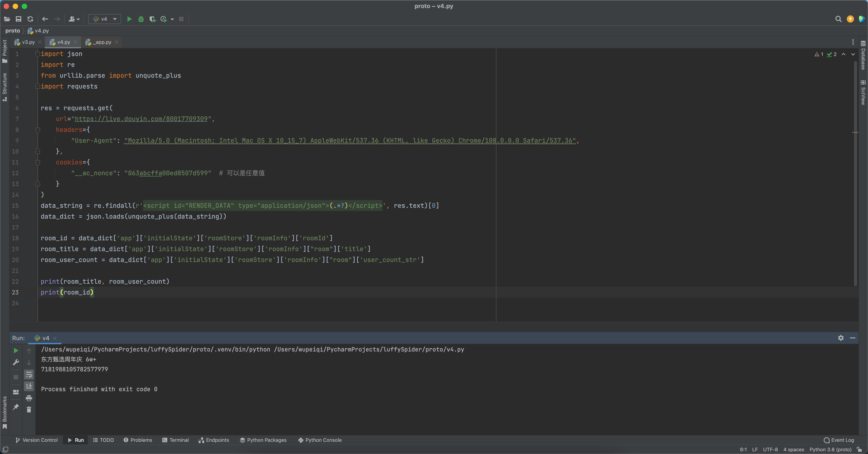Open the TODO tool window
This screenshot has width=868, height=454.
coord(104,440)
